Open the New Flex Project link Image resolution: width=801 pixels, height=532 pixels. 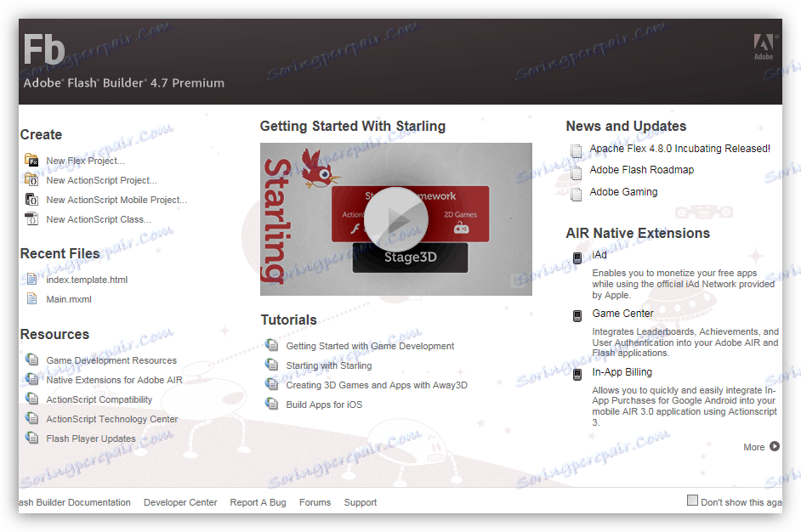coord(85,161)
